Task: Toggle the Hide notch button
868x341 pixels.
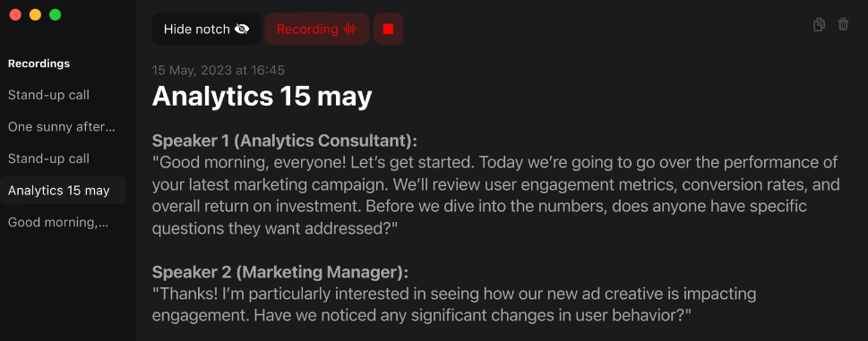Action: click(206, 29)
